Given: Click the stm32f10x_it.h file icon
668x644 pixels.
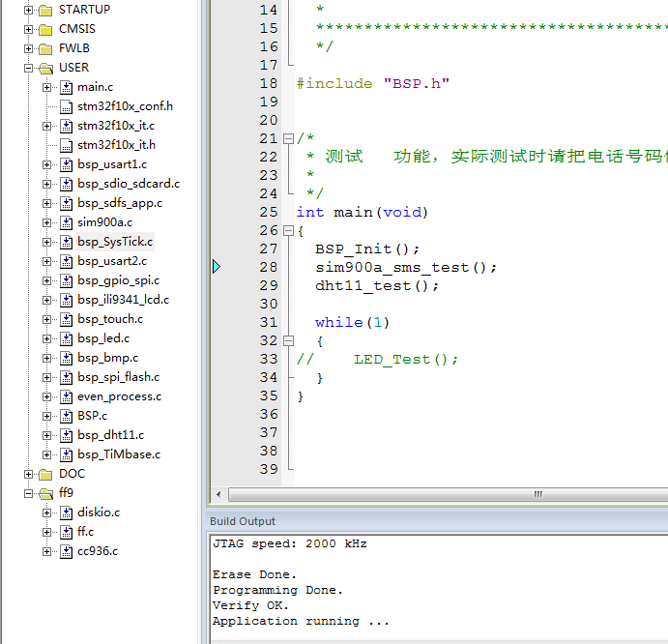Looking at the screenshot, I should (x=66, y=145).
